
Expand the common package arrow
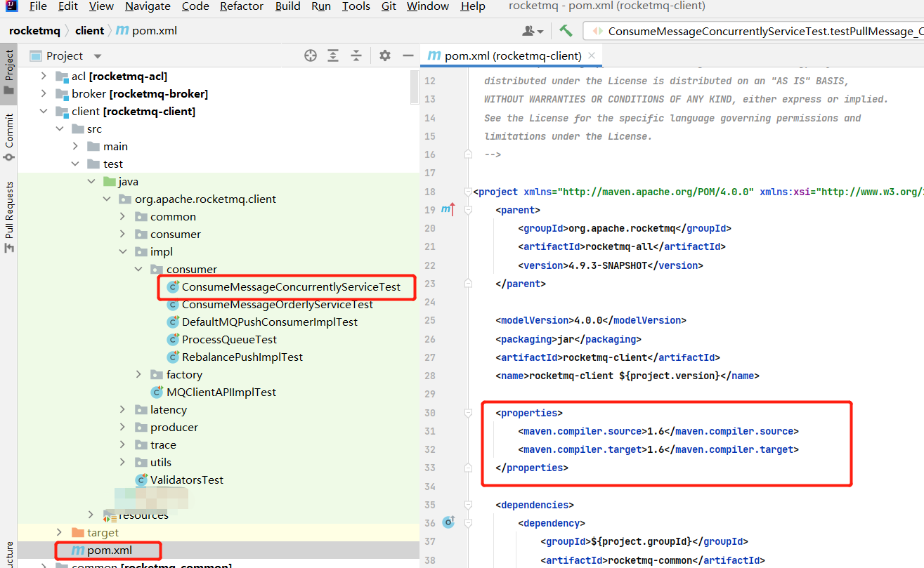click(122, 216)
